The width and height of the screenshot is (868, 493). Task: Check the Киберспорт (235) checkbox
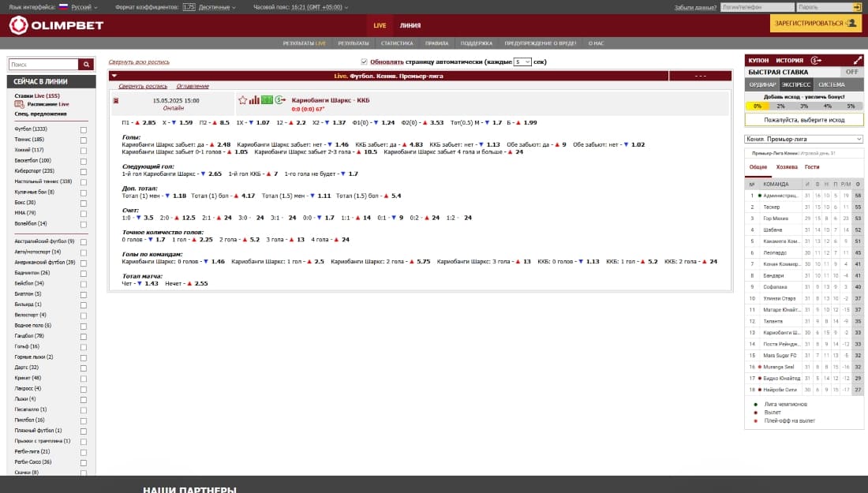[84, 172]
